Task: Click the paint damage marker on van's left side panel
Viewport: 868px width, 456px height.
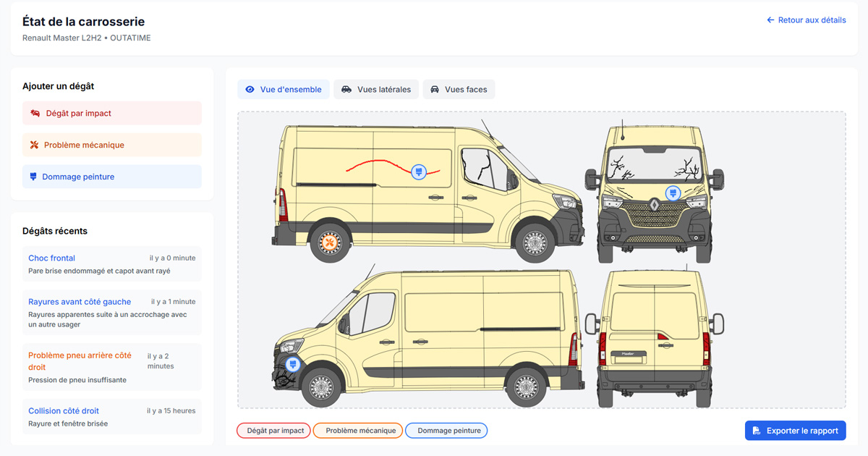Action: [x=417, y=172]
